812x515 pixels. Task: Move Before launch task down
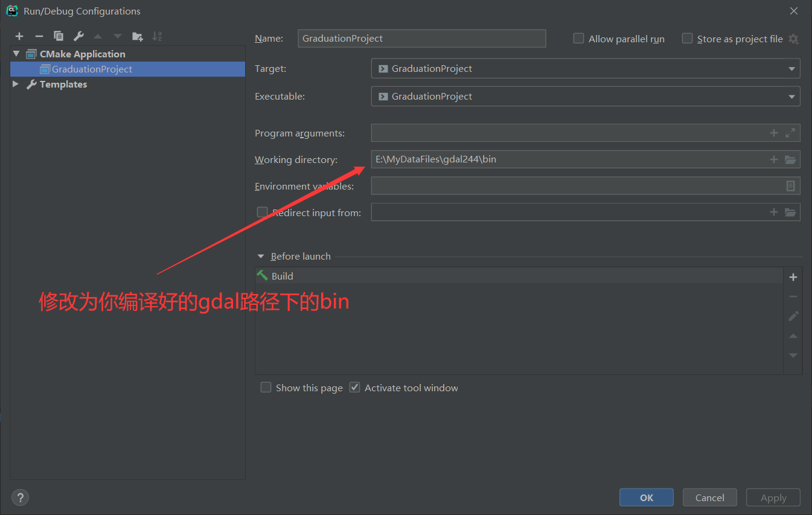coord(793,355)
